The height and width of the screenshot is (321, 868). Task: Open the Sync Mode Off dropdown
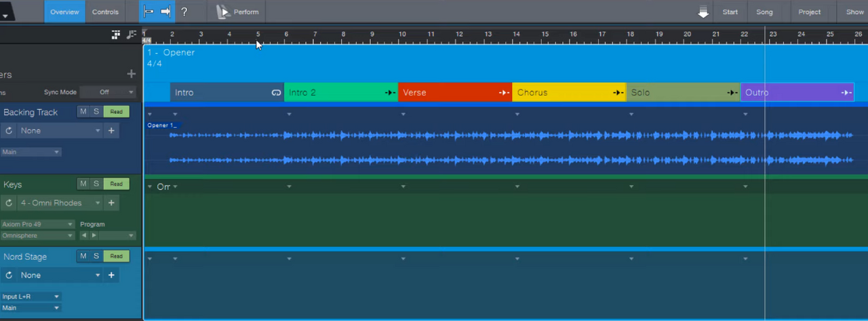(107, 92)
